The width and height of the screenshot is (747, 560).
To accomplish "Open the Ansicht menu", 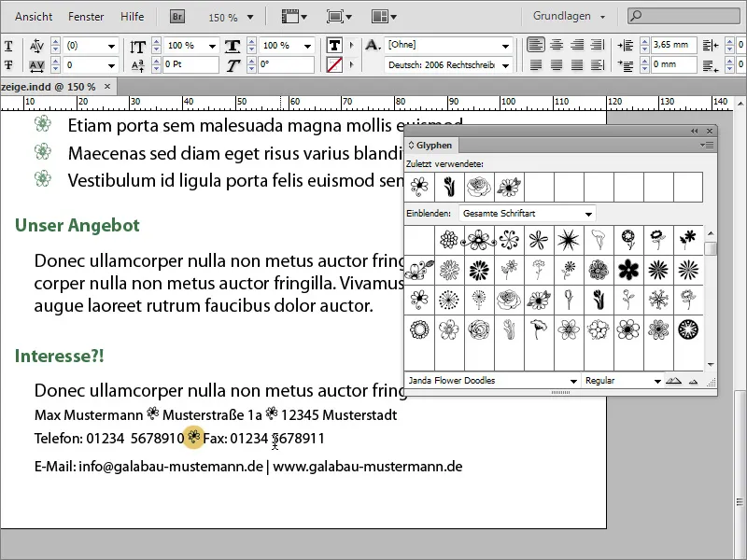I will [34, 16].
